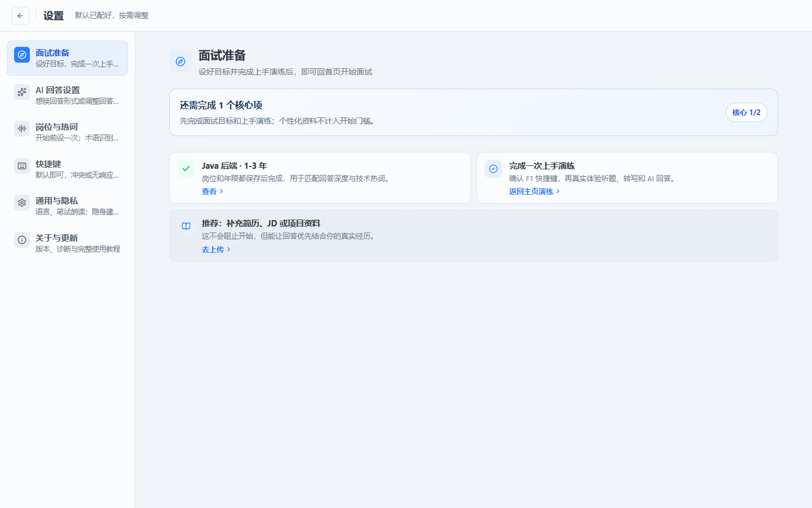Click 返回主页演练 link

[535, 191]
